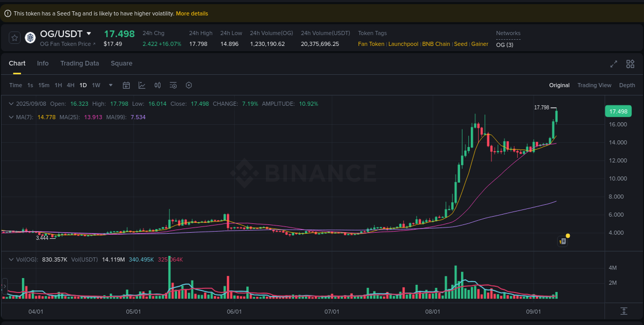The image size is (644, 325).
Task: Open the date range calendar picker
Action: pos(126,85)
